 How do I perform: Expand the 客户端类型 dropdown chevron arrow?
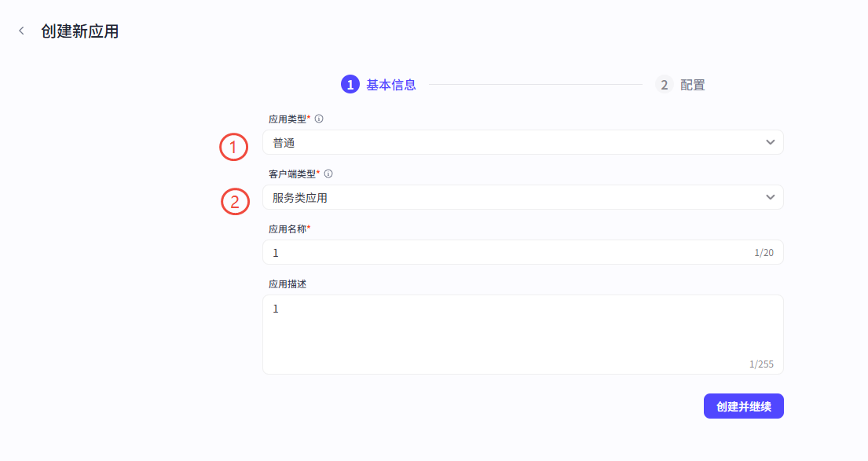770,197
